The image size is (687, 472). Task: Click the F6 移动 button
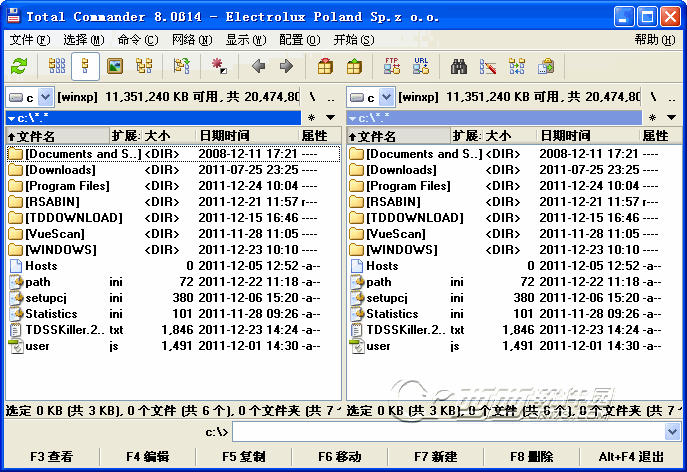coord(340,457)
